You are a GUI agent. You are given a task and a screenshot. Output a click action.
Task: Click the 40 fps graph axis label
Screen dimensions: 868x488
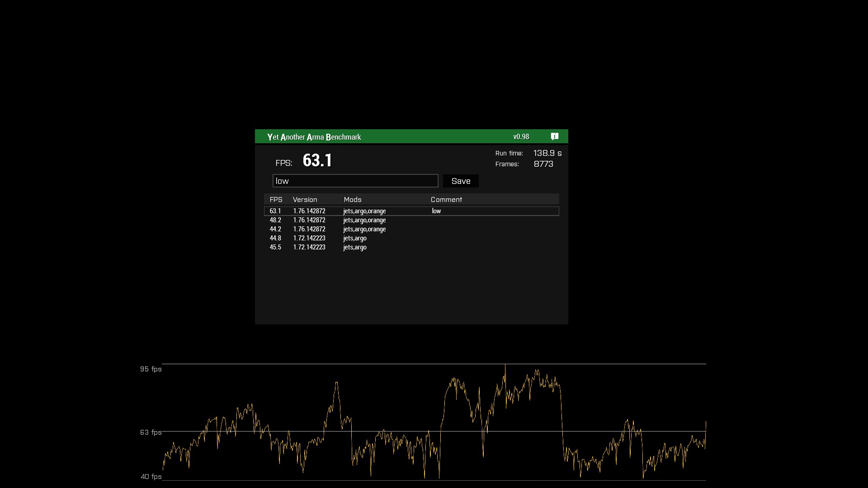pos(151,477)
